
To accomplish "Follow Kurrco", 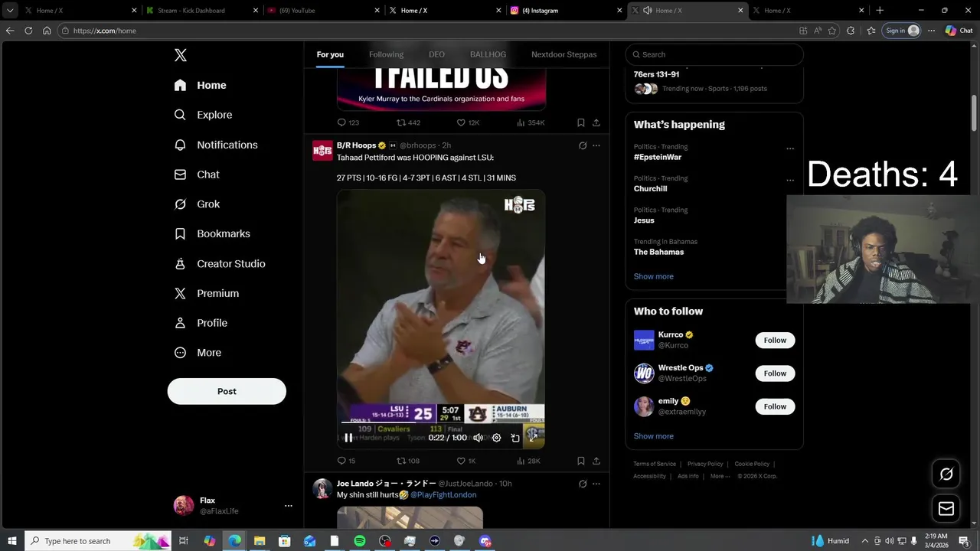I will [775, 340].
